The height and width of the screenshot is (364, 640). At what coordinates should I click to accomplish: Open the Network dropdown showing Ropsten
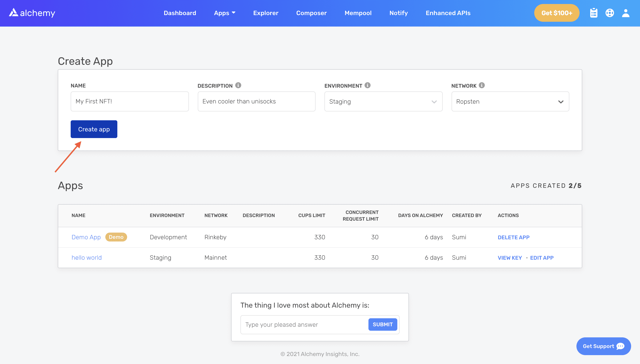pyautogui.click(x=510, y=101)
